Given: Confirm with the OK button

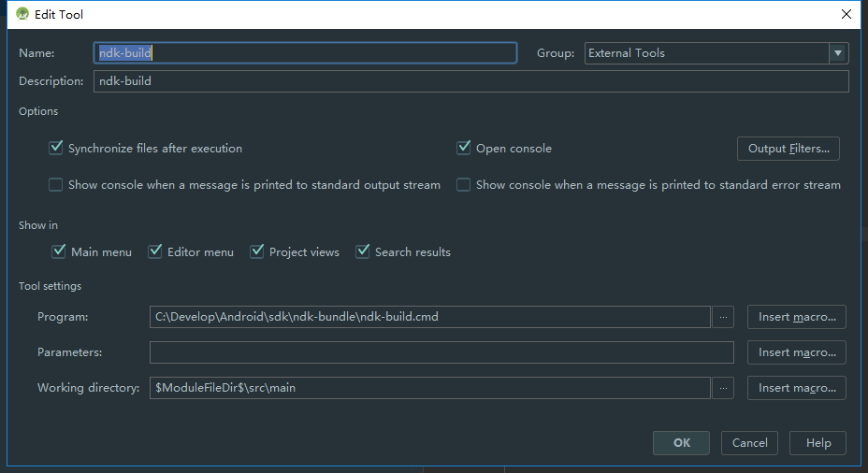Looking at the screenshot, I should coord(681,442).
